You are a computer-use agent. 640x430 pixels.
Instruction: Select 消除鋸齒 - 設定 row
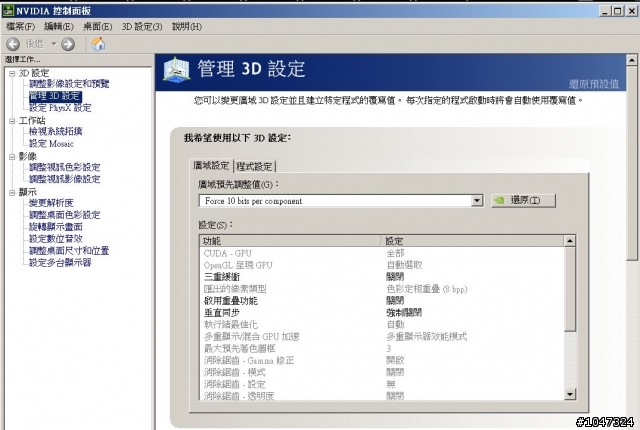click(382, 384)
